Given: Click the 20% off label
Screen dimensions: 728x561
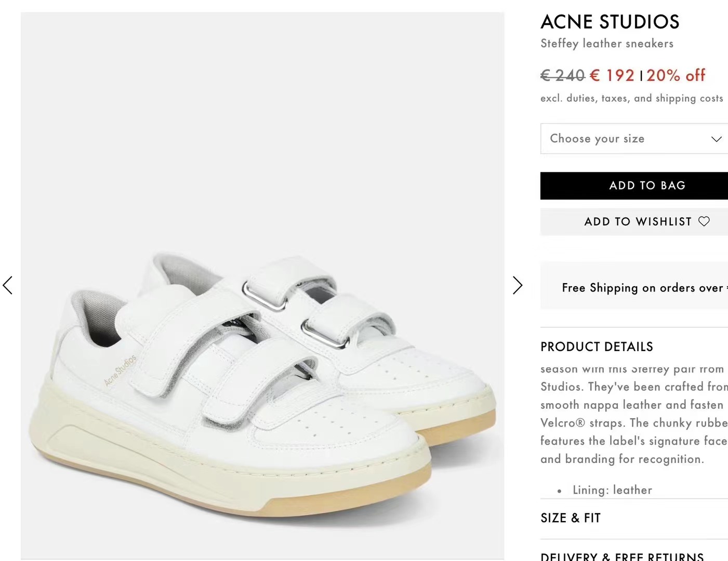Looking at the screenshot, I should tap(676, 75).
